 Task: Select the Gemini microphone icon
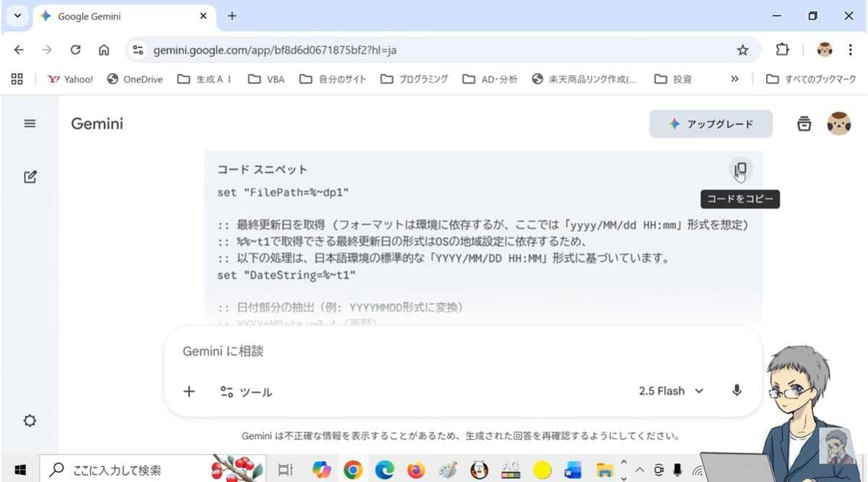click(x=736, y=390)
